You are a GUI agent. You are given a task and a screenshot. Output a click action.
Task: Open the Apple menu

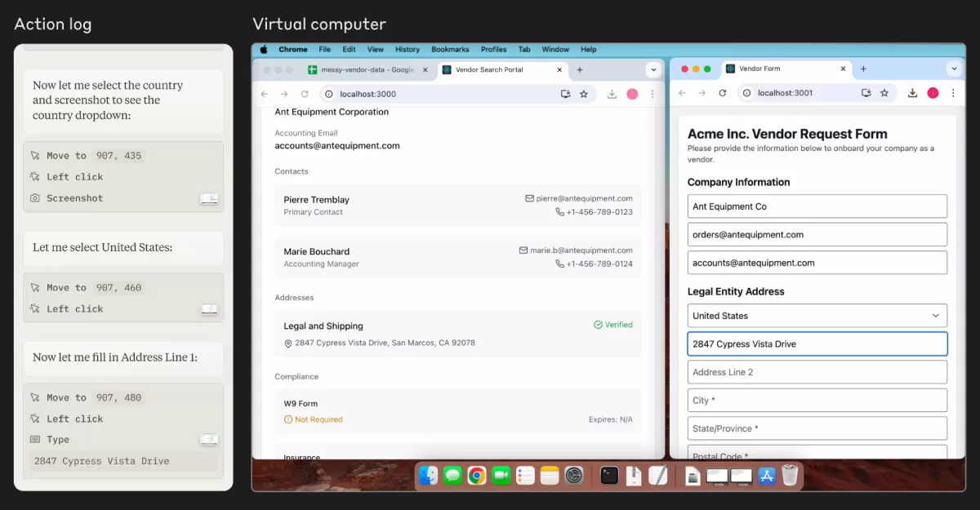click(264, 50)
